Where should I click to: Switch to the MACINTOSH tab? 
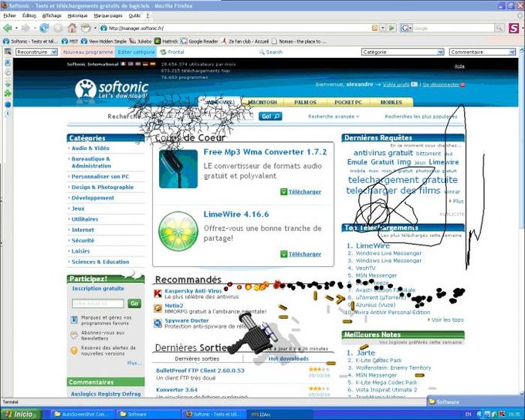[262, 102]
